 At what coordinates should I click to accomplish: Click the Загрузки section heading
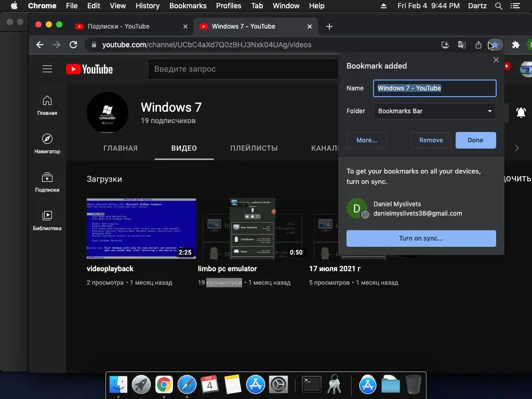[104, 179]
